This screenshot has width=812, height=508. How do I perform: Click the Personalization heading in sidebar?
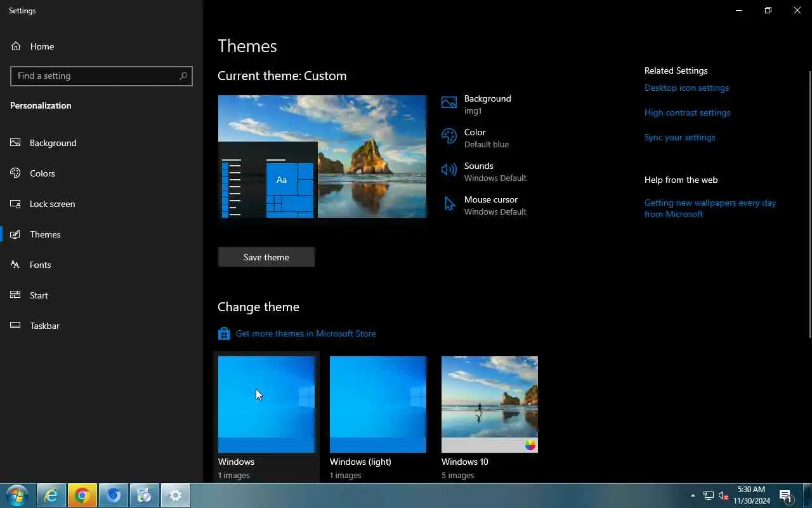point(41,105)
